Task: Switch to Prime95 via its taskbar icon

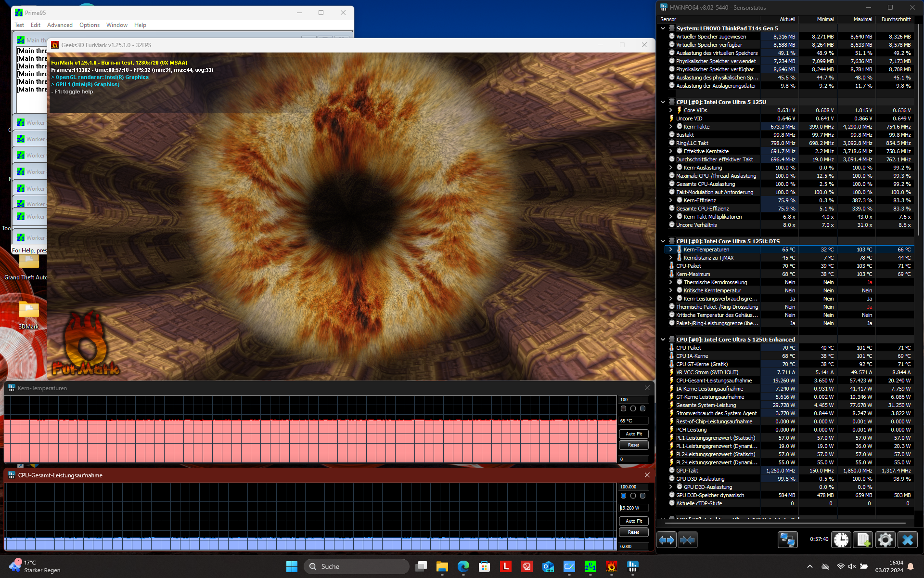Action: click(590, 566)
